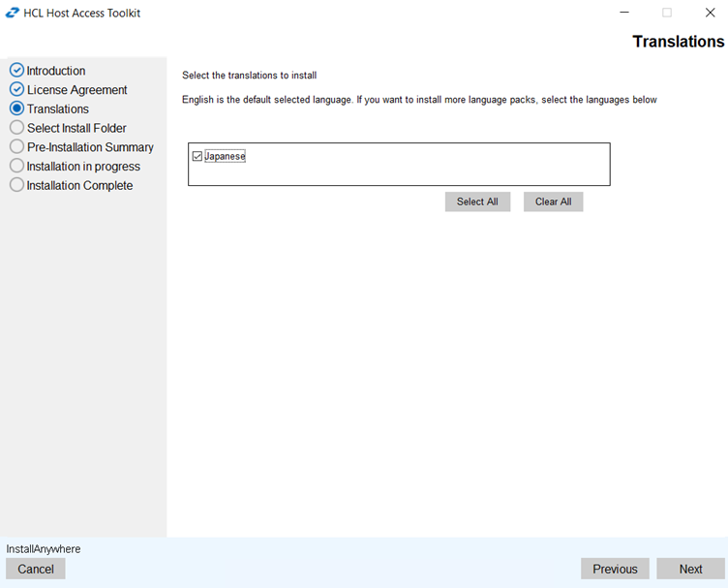Screen dimensions: 728x588
Task: Click the Installation Complete label
Action: 79,185
